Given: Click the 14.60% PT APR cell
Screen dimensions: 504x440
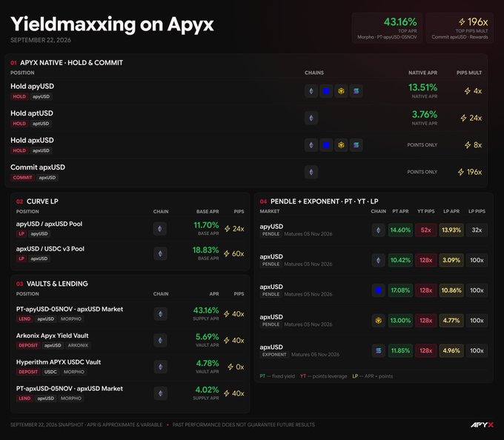Looking at the screenshot, I should click(400, 230).
